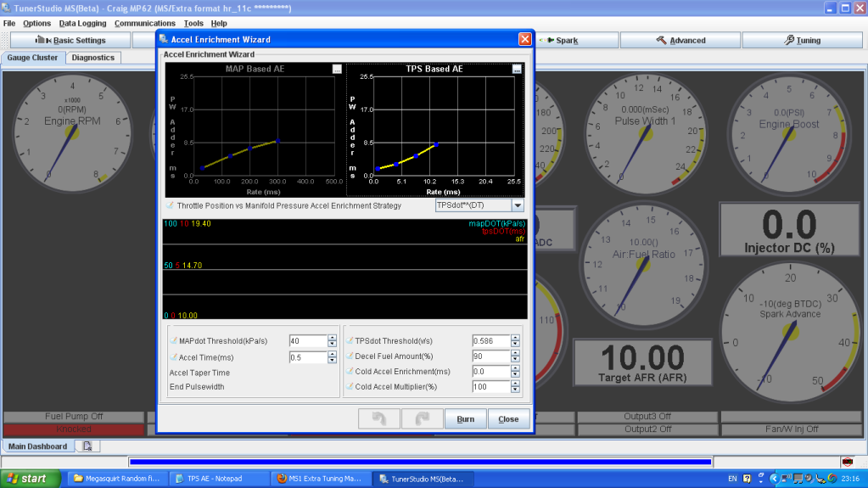Close the Accel Enrichment Wizard dialog with red X

coord(524,39)
